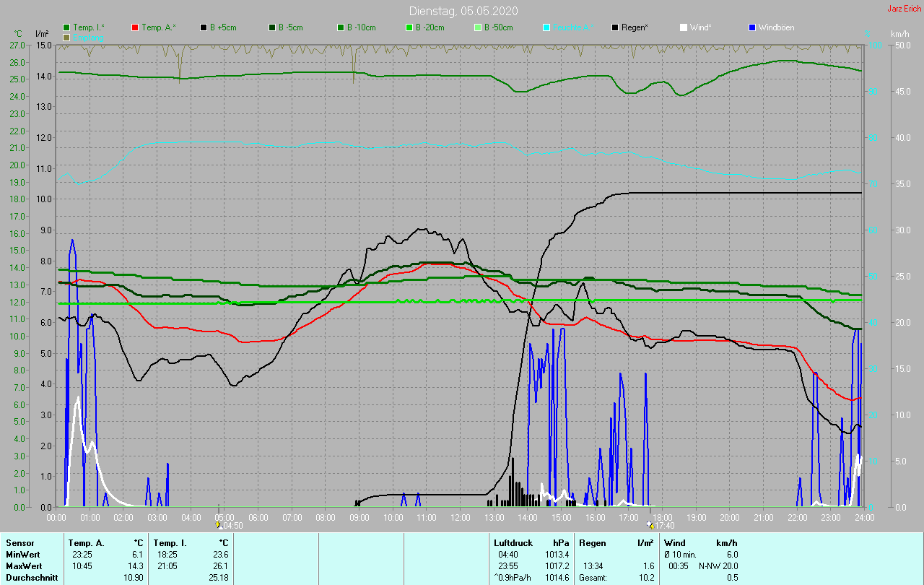This screenshot has width=924, height=585.
Task: Click the sunrise marker at 04:50
Action: 219,525
